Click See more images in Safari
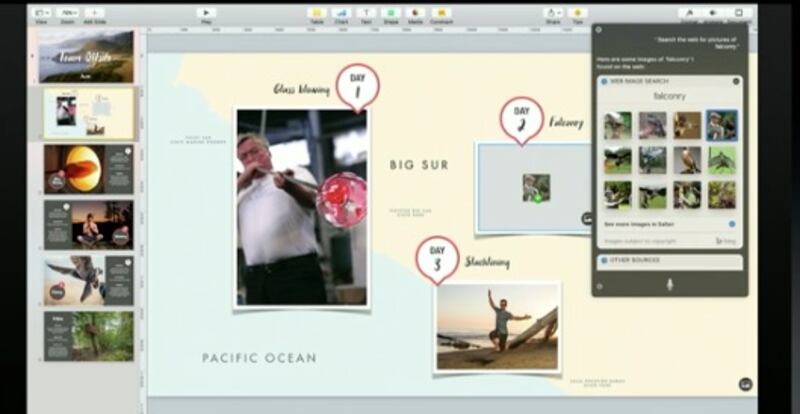Viewport: 800px width, 414px height. 640,224
